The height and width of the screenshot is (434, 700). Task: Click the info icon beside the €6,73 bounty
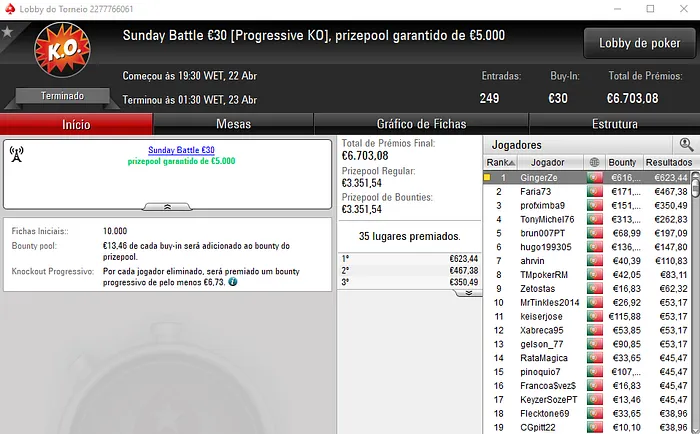233,282
